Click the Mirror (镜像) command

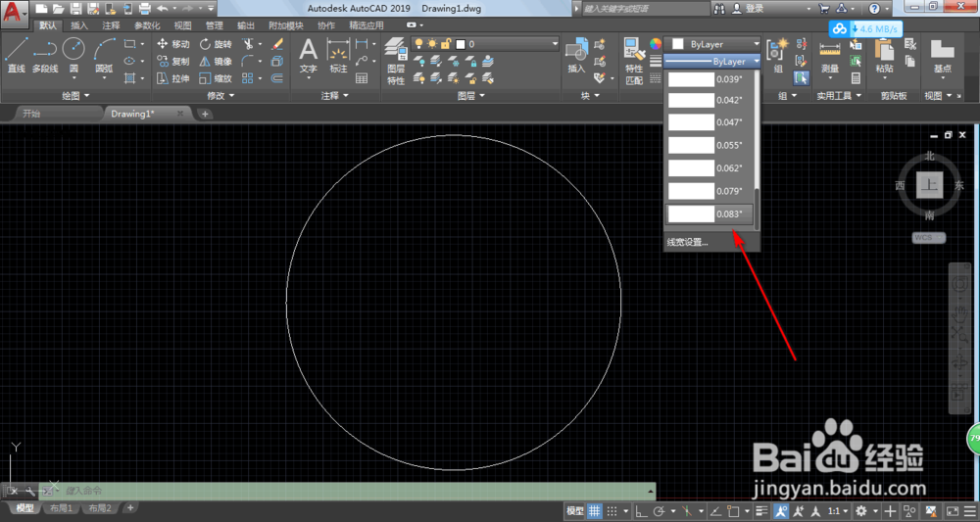[x=216, y=61]
